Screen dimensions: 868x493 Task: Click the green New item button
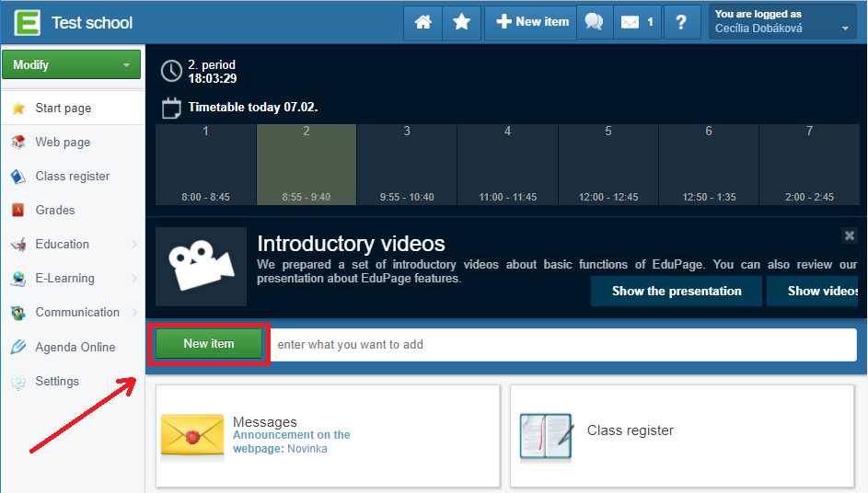tap(209, 344)
